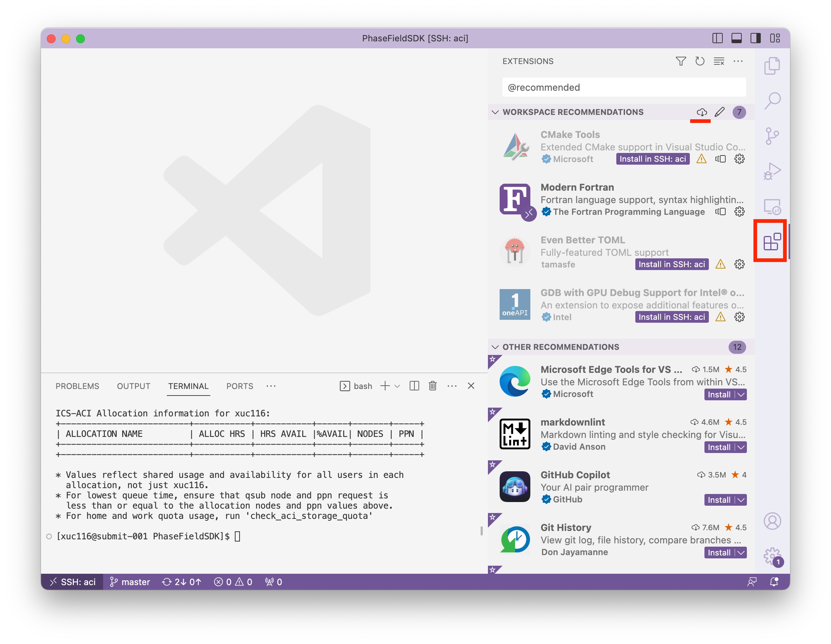Install CMake Tools in SSH: aci
The height and width of the screenshot is (644, 831).
(x=652, y=159)
